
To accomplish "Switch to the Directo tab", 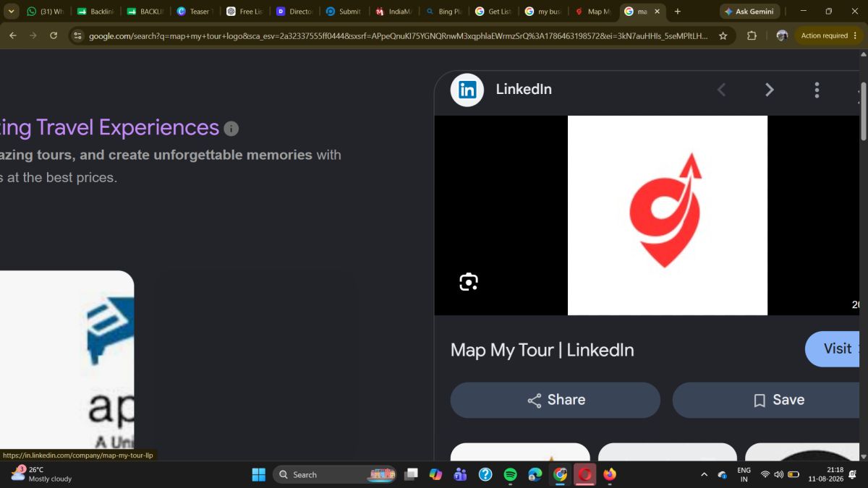I will [x=294, y=12].
